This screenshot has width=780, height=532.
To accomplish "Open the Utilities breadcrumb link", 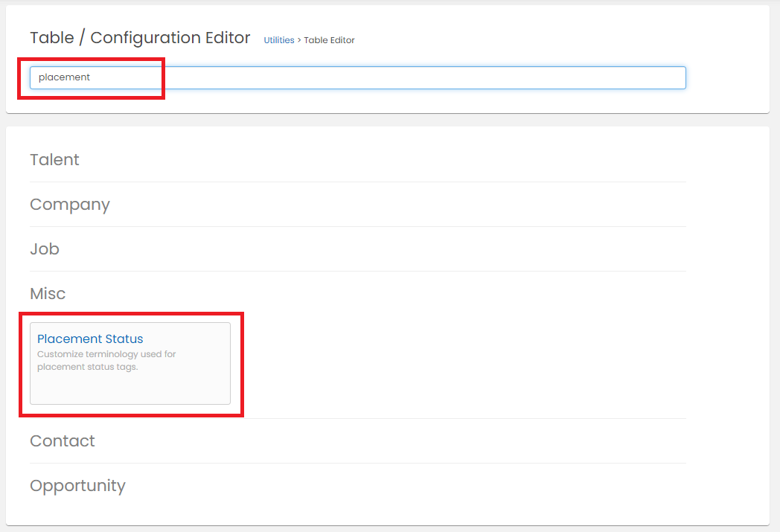I will tap(279, 40).
